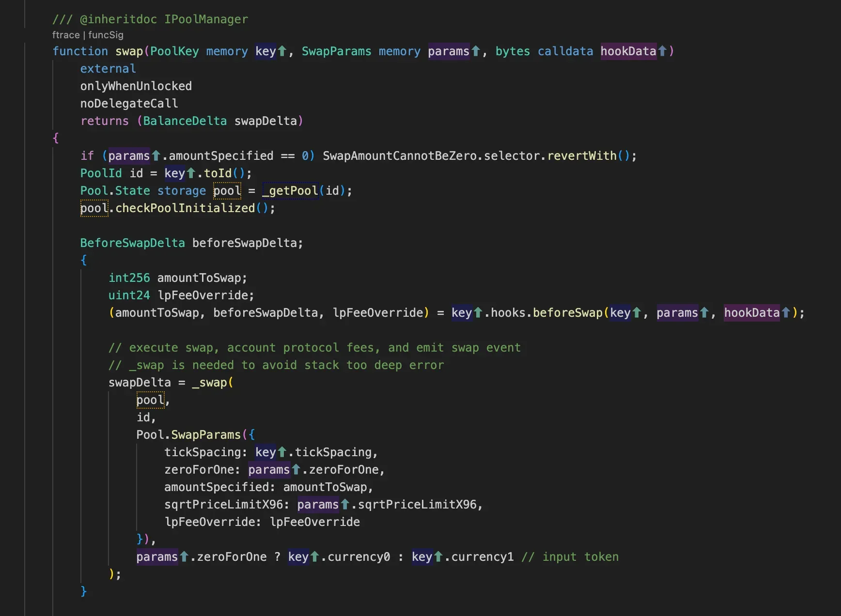Click arrow icon after key in swap signature

(x=282, y=51)
